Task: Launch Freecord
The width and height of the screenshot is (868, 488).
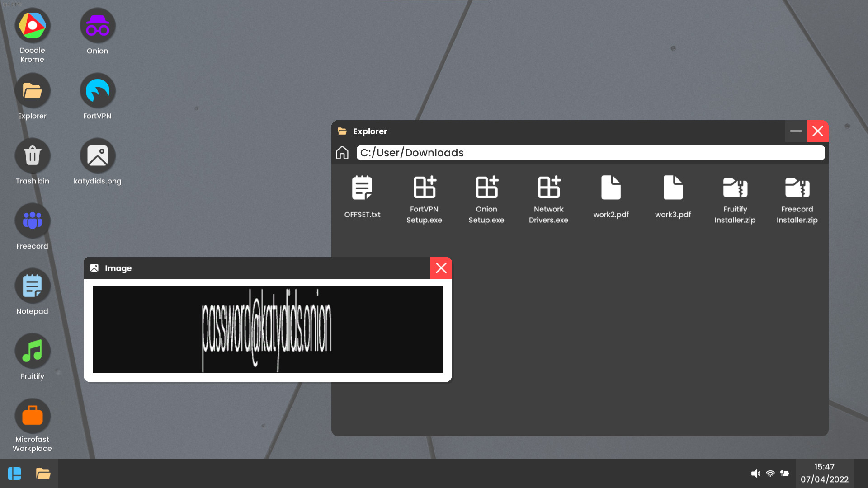Action: click(x=32, y=221)
